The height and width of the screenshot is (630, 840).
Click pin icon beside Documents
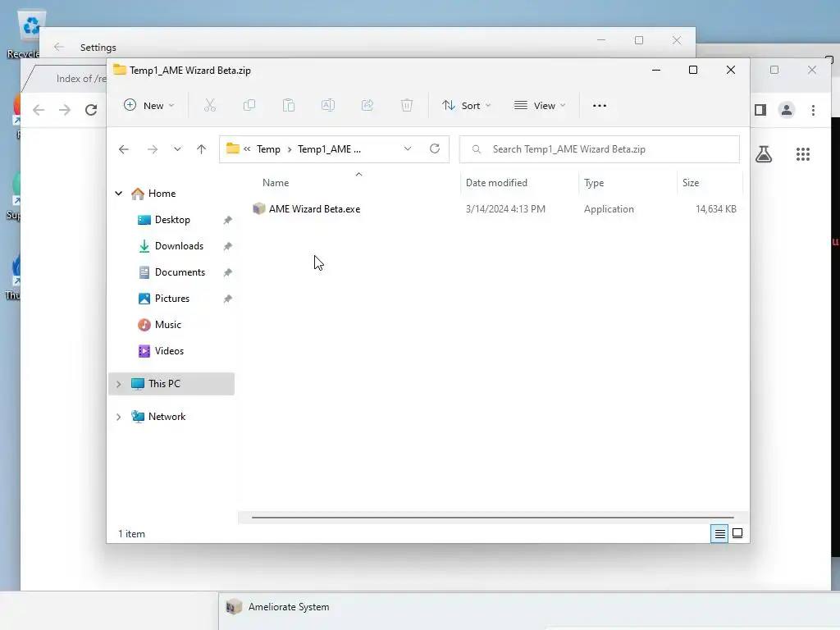click(228, 272)
